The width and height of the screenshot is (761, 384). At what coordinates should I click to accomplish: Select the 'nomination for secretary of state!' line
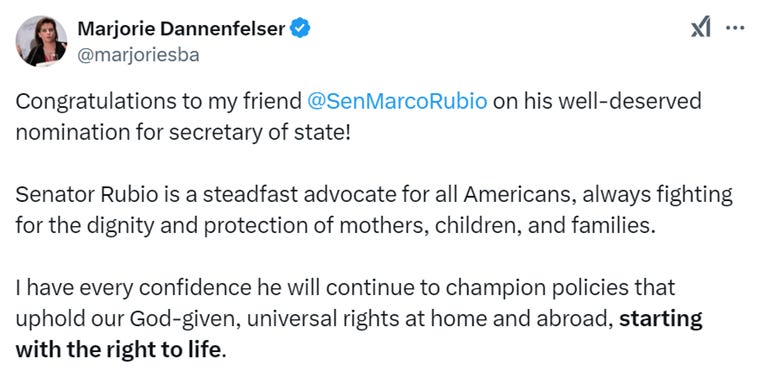pos(182,133)
